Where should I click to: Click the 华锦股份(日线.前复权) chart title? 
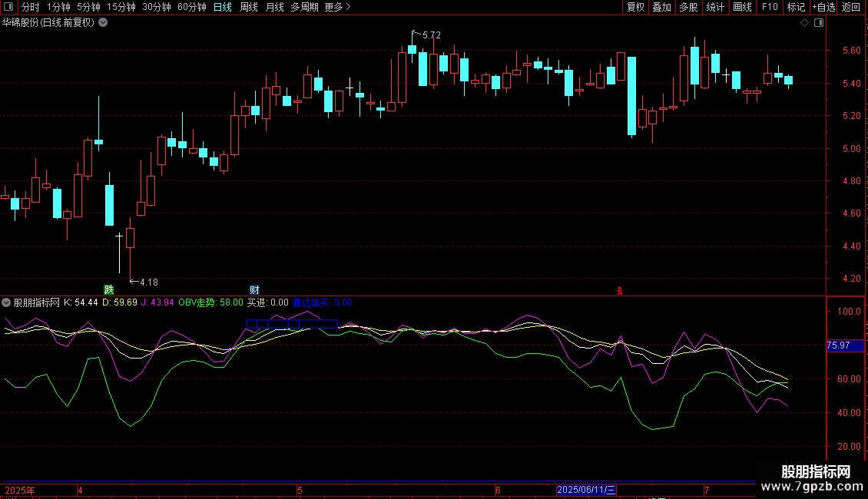pos(48,23)
